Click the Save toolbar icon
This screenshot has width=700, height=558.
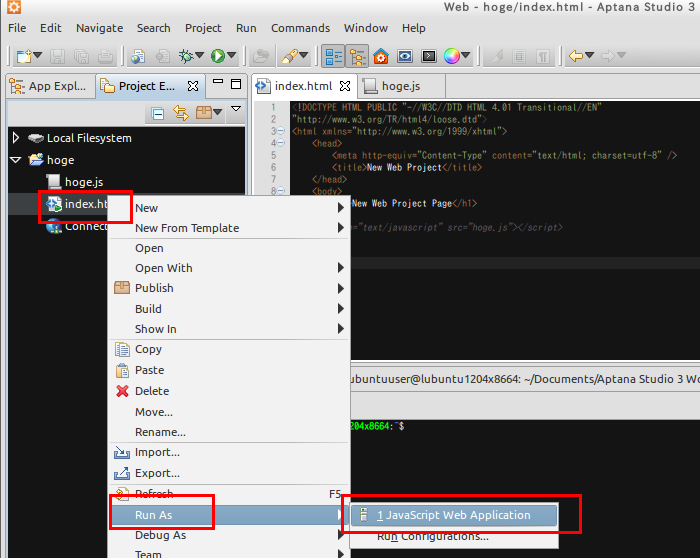(57, 56)
